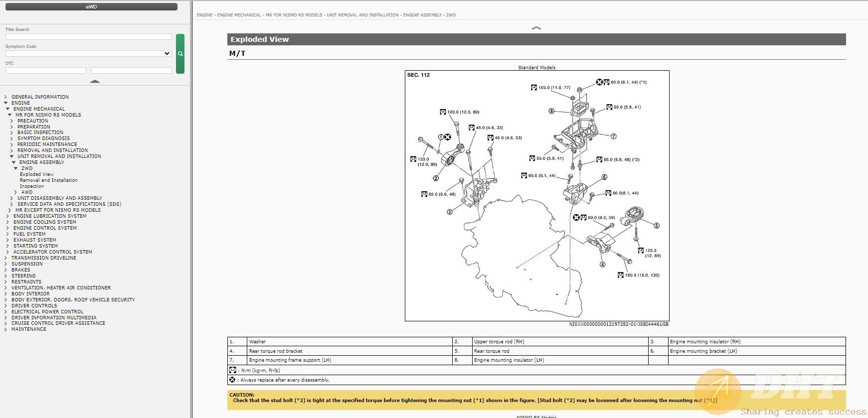Open TRANSMISSION DRIVELINE section

(x=44, y=258)
